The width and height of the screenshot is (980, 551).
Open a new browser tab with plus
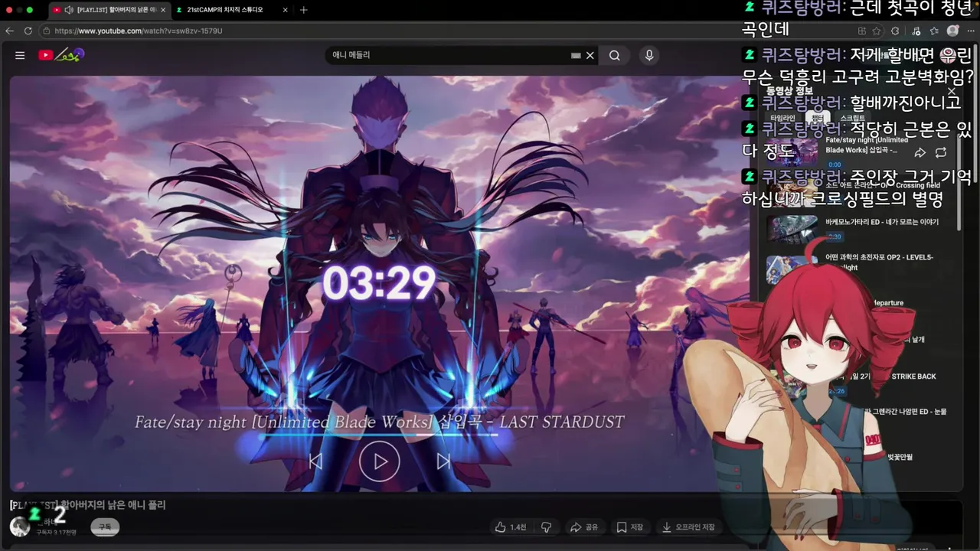pyautogui.click(x=304, y=10)
